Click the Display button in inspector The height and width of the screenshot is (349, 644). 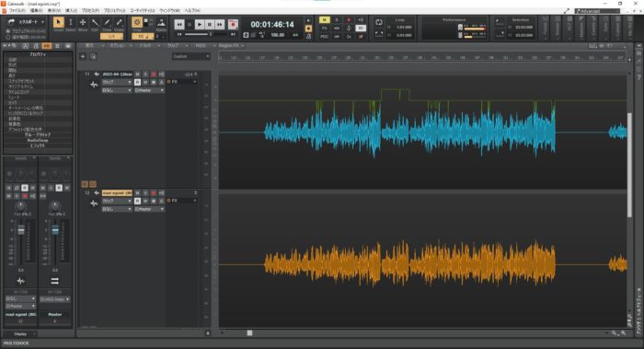[x=20, y=333]
